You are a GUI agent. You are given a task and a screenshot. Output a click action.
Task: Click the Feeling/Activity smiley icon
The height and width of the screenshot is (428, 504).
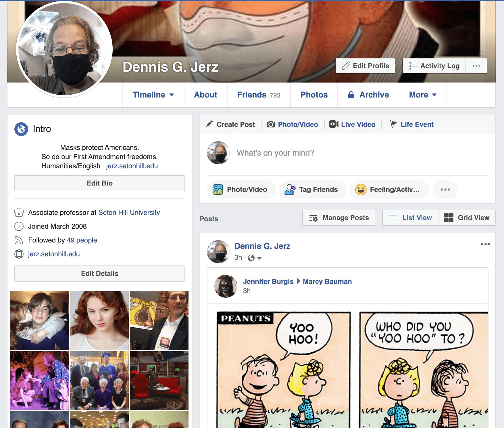pos(361,190)
